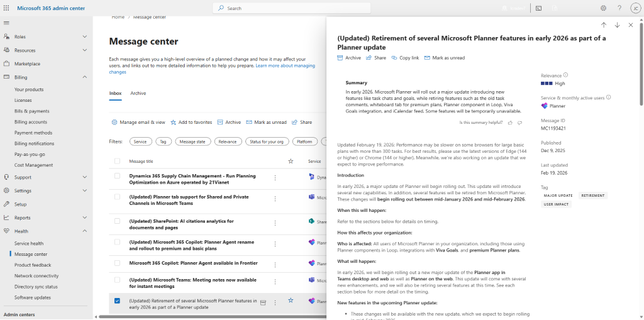Click the favorite star column header
The image size is (644, 320).
click(x=291, y=161)
